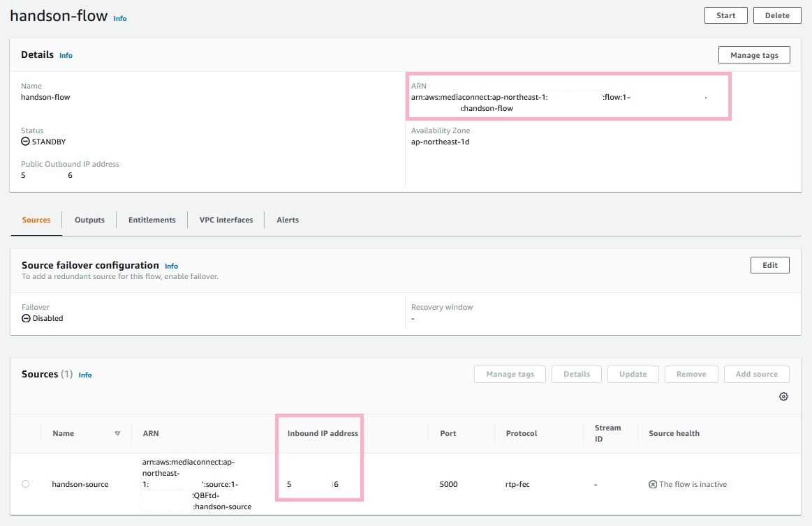Click the Details button for sources
The width and height of the screenshot is (812, 526).
point(577,374)
